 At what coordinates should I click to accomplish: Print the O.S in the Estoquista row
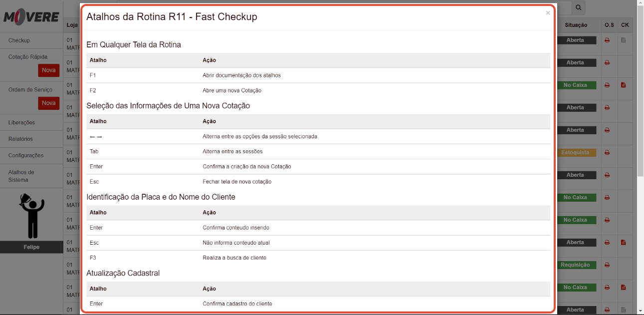[x=607, y=152]
